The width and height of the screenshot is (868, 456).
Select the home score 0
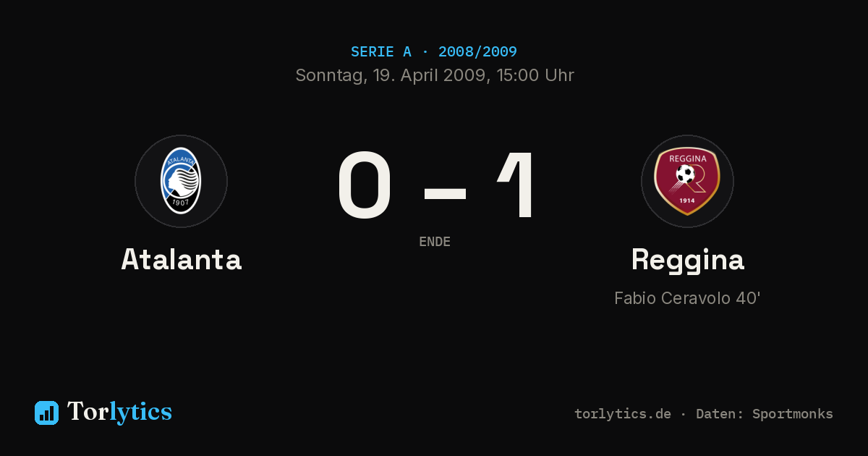click(x=365, y=185)
